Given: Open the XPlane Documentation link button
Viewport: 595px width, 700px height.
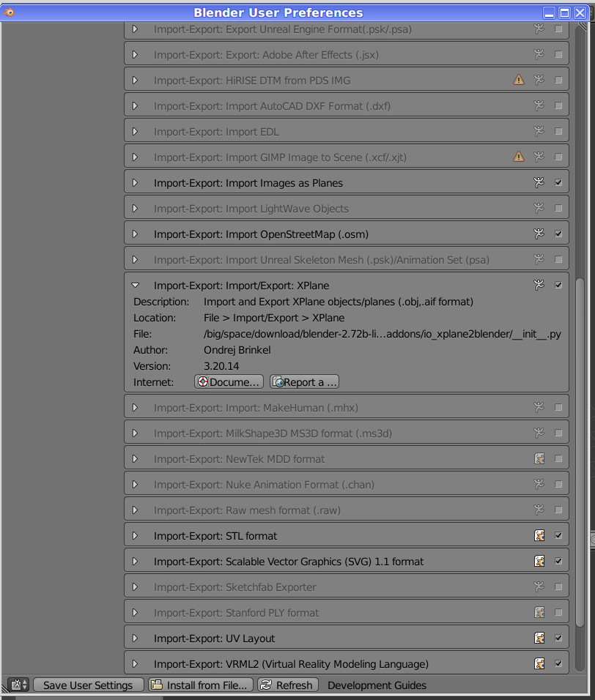Looking at the screenshot, I should [x=229, y=382].
